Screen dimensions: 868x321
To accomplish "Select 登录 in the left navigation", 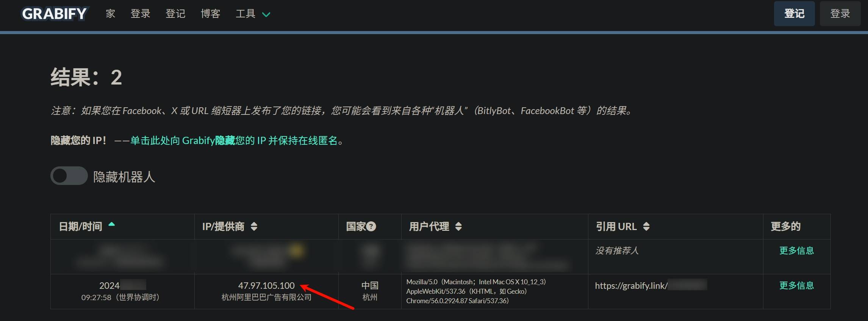I will (141, 14).
